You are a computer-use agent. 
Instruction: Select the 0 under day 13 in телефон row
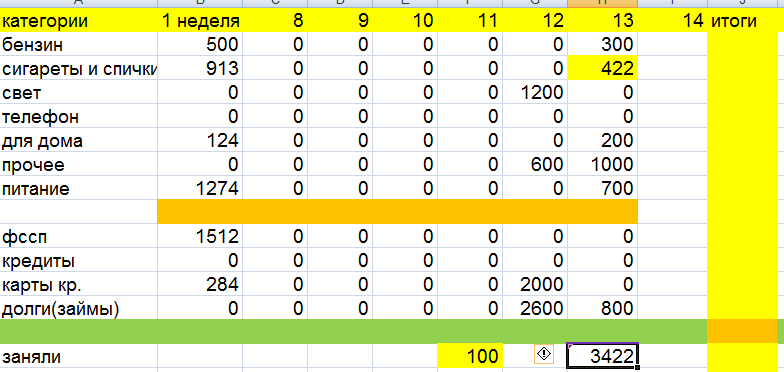point(602,116)
